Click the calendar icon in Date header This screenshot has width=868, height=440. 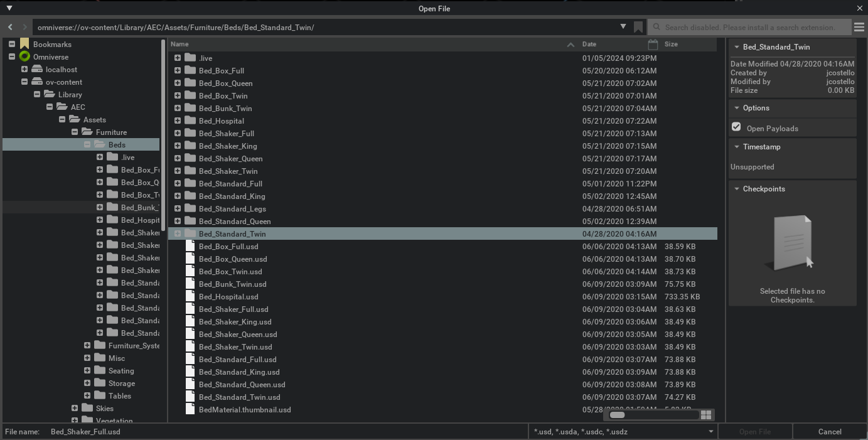(x=653, y=45)
